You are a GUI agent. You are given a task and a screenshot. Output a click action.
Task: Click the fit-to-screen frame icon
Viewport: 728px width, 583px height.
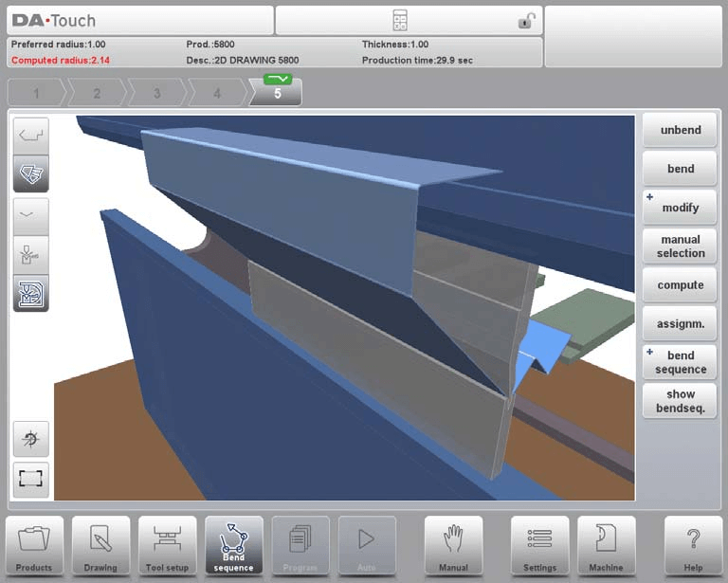pyautogui.click(x=31, y=479)
